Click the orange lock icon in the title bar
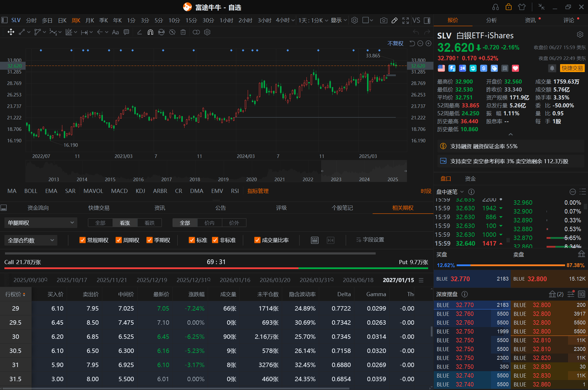The width and height of the screenshot is (588, 390). 509,7
